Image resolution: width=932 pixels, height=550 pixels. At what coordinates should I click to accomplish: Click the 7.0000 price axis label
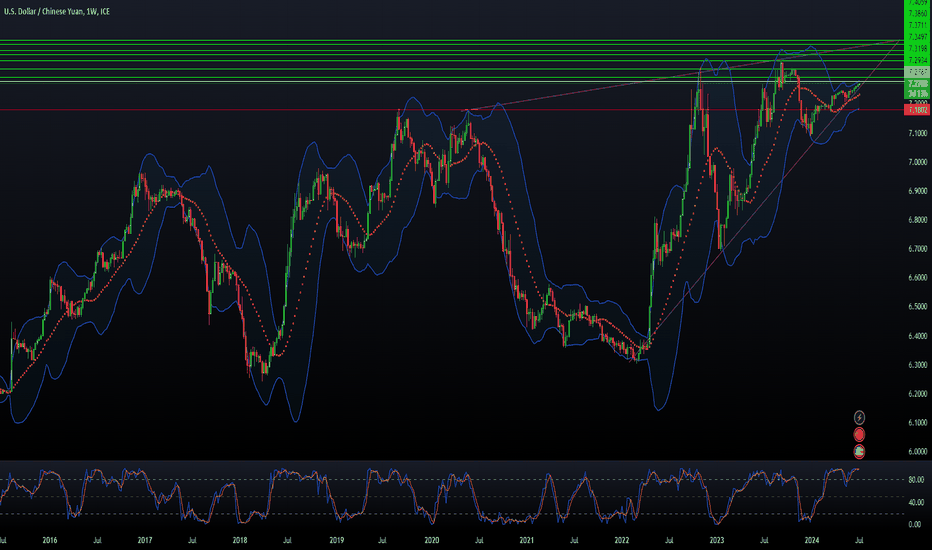coord(917,162)
